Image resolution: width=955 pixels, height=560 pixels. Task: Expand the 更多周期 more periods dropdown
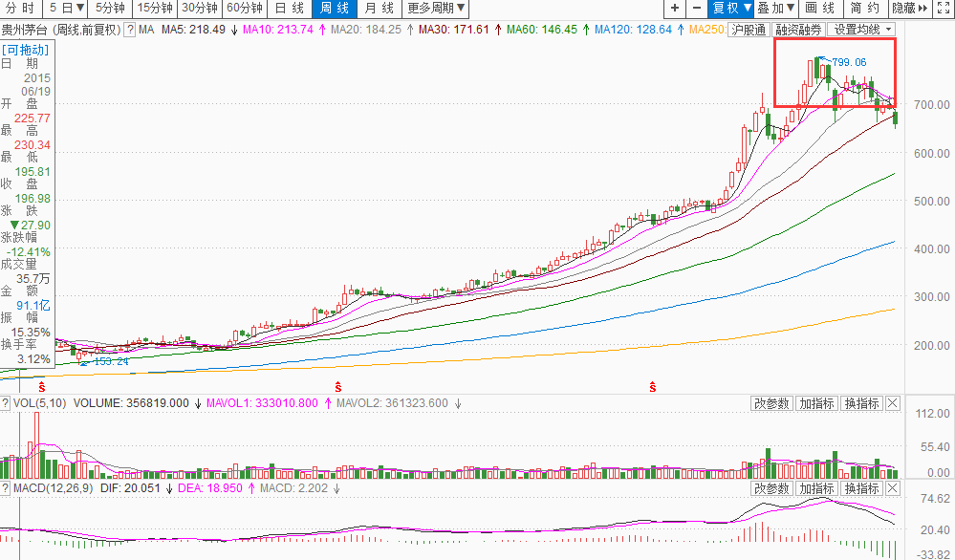(x=436, y=9)
